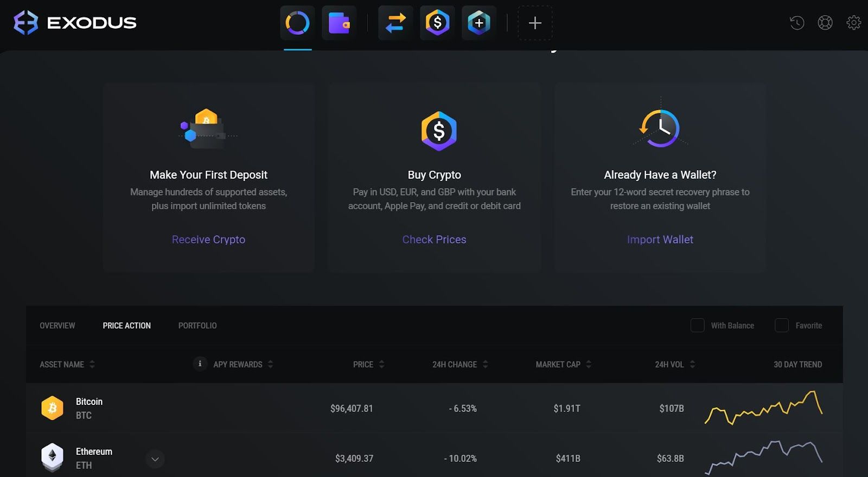Viewport: 868px width, 477px height.
Task: Sort by Market Cap column arrows
Action: 589,364
